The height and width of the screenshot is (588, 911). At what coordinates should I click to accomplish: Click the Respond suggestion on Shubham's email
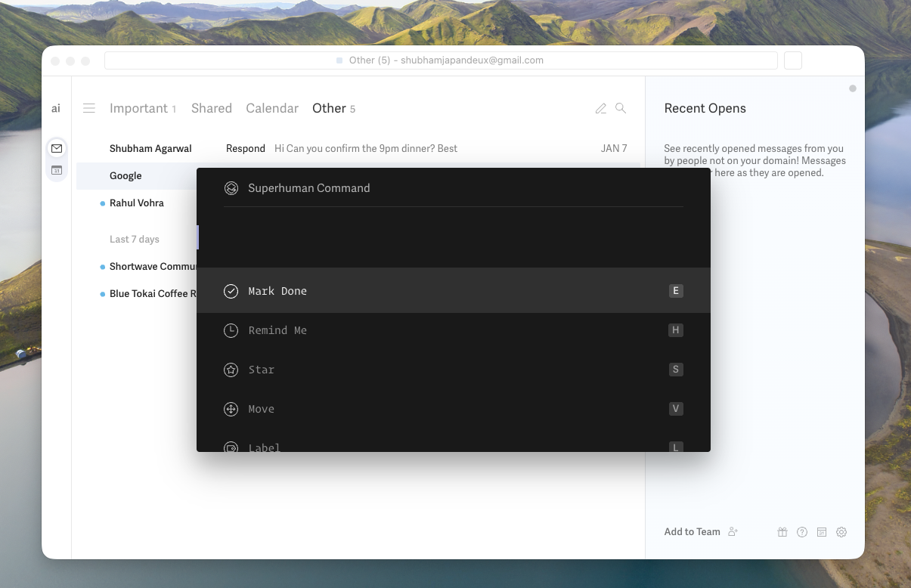click(245, 148)
